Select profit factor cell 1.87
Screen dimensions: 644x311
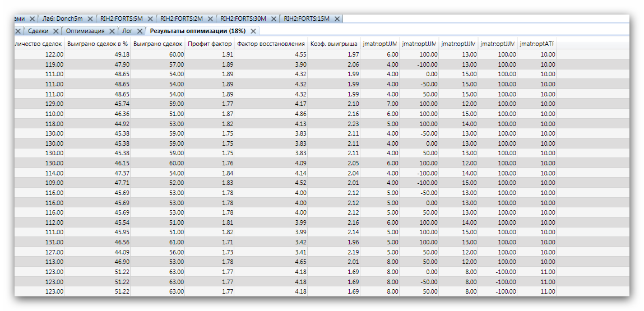tap(210, 113)
